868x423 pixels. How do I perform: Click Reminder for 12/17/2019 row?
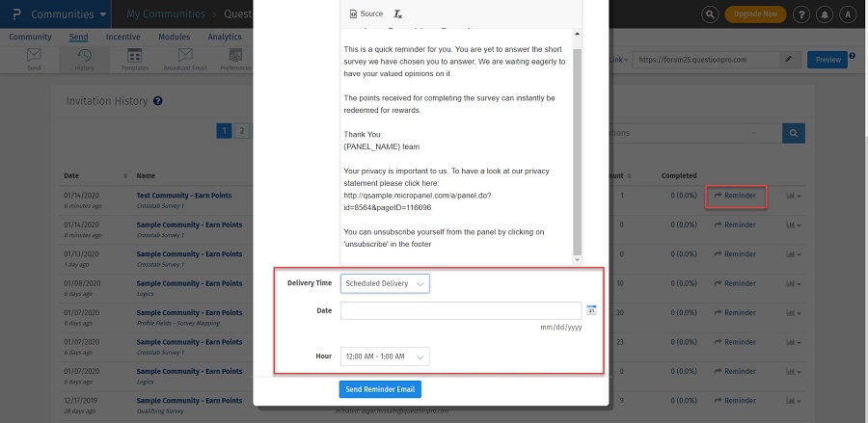(x=735, y=401)
